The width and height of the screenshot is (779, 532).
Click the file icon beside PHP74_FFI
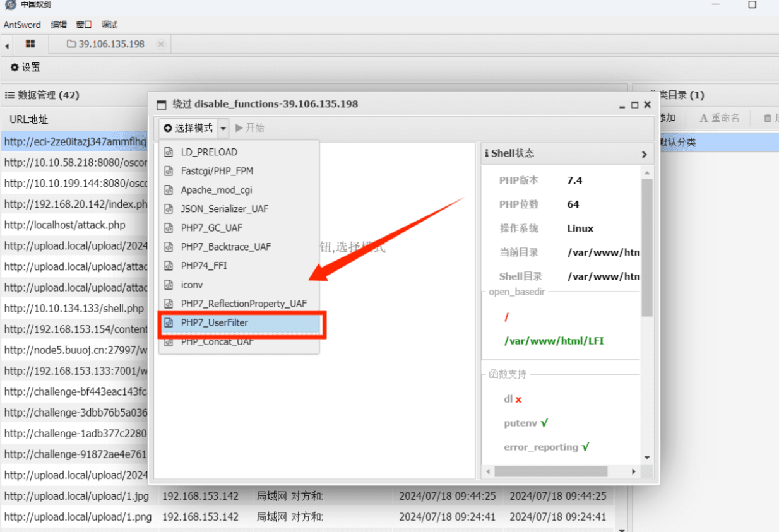pos(169,266)
